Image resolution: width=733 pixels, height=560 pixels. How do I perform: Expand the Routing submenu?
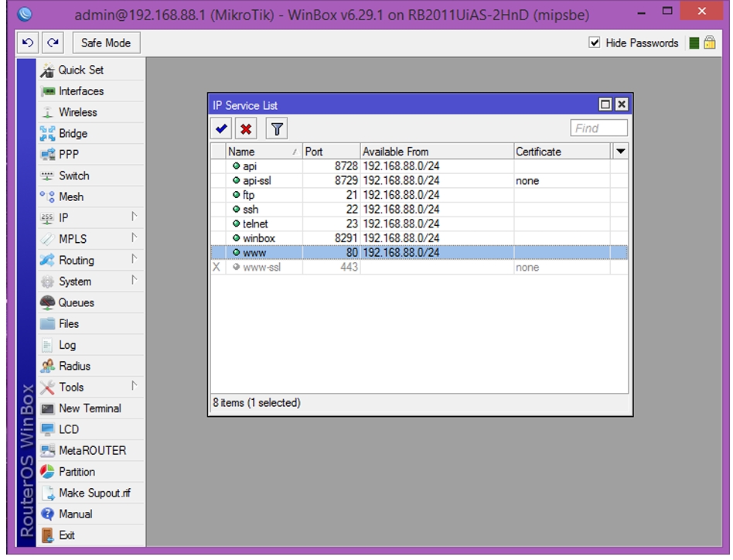pyautogui.click(x=90, y=261)
